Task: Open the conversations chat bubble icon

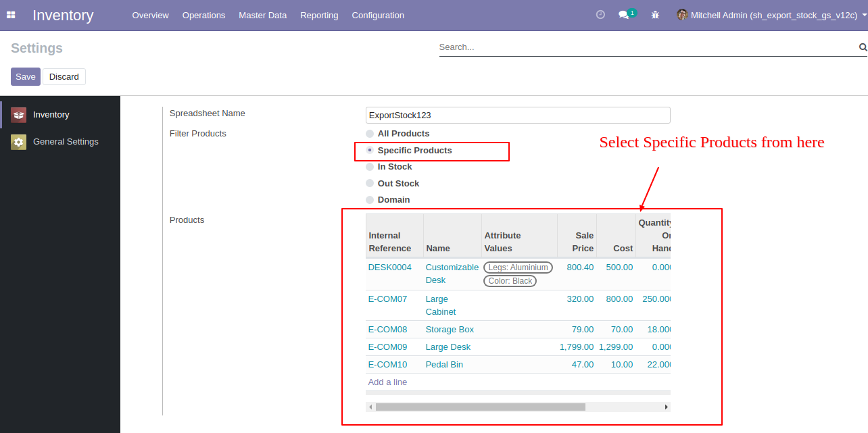Action: tap(623, 15)
